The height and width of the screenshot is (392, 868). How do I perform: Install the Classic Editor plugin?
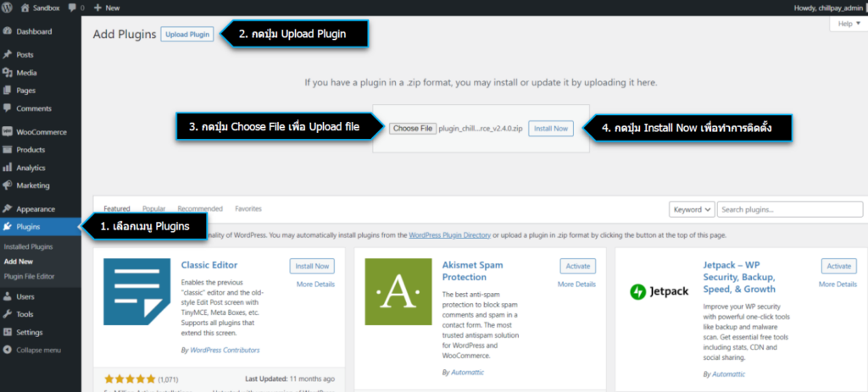coord(312,266)
